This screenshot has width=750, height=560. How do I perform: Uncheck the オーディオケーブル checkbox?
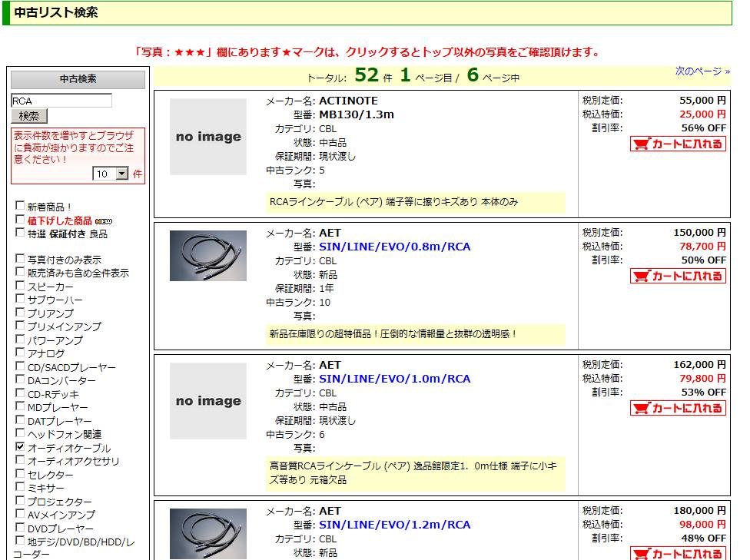pos(20,446)
